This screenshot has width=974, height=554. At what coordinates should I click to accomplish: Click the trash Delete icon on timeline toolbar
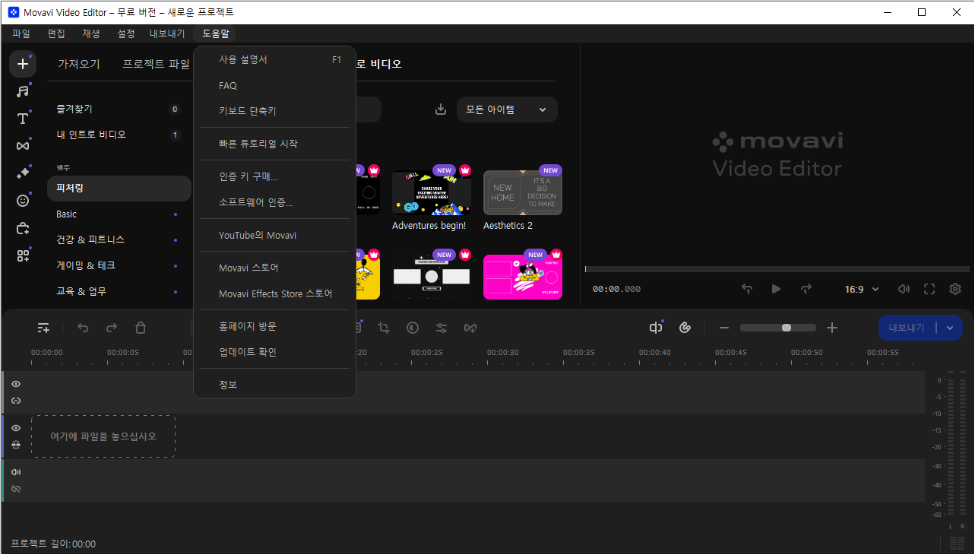(x=141, y=328)
